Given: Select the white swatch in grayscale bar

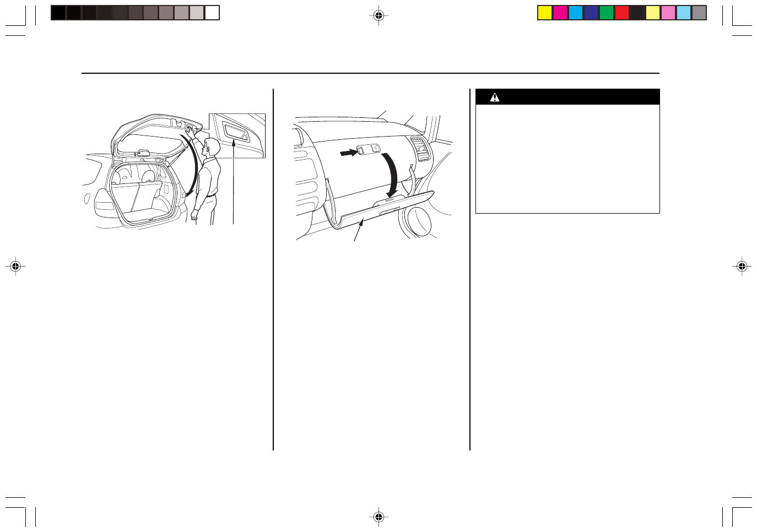Looking at the screenshot, I should click(x=212, y=13).
